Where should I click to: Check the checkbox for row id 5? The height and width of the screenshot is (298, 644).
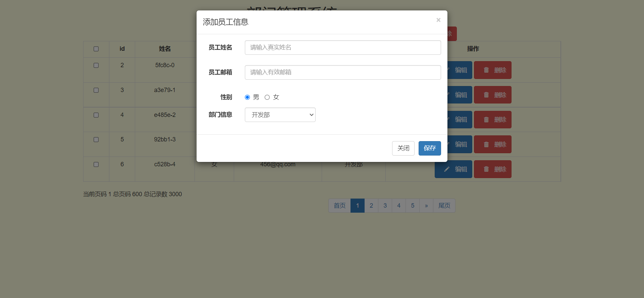point(96,139)
